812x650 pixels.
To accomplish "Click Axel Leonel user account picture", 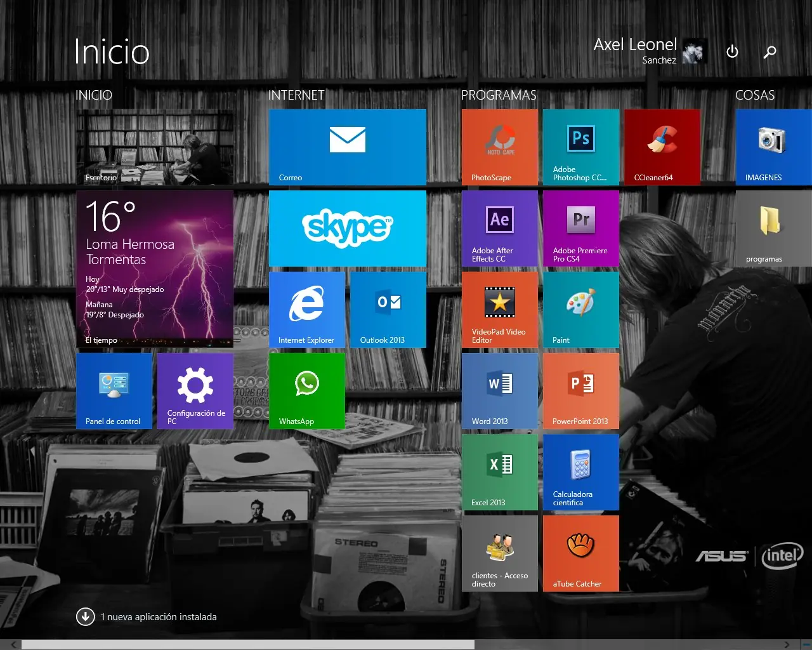I will (x=695, y=51).
